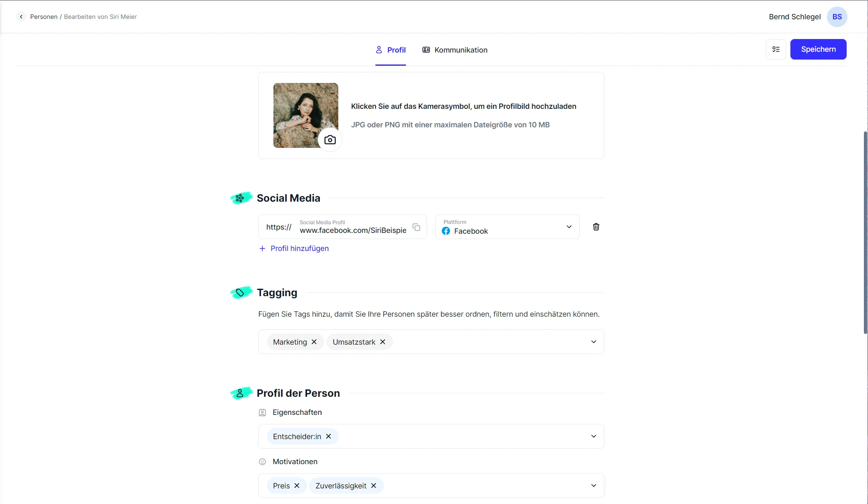This screenshot has width=868, height=504.
Task: Copy the social media URL with the copy icon
Action: pos(416,227)
